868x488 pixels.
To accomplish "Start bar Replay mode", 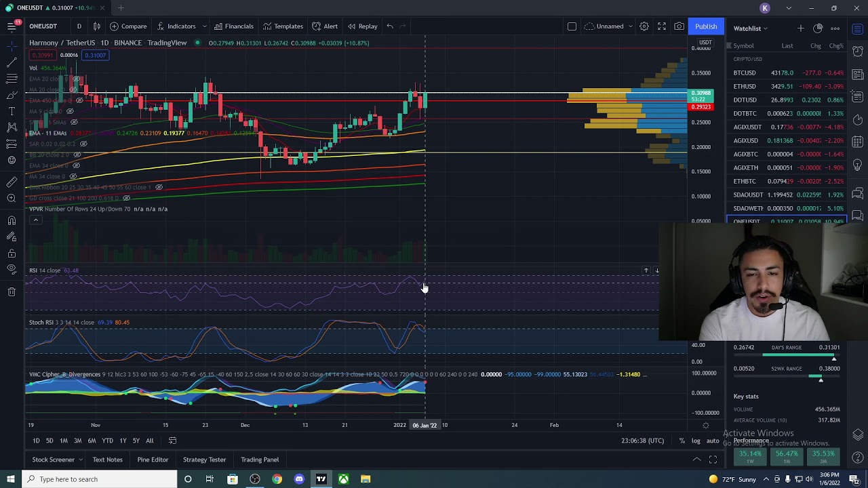I will (362, 26).
